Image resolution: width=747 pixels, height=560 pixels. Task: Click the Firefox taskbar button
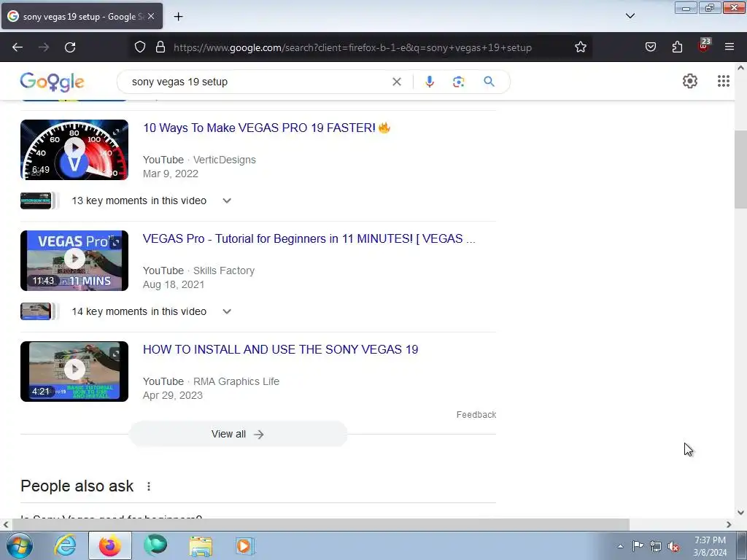[x=110, y=545]
